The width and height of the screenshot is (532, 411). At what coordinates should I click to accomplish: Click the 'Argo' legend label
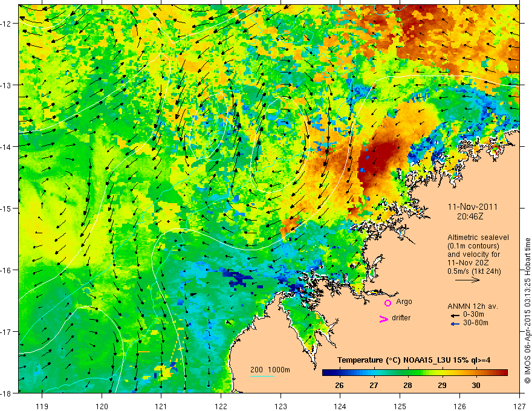(x=404, y=302)
